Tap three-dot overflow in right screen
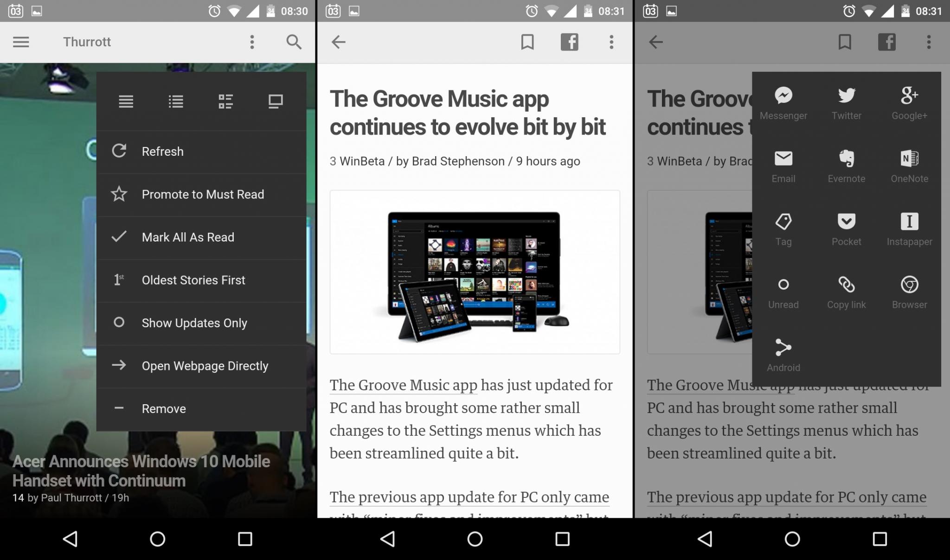 coord(929,42)
